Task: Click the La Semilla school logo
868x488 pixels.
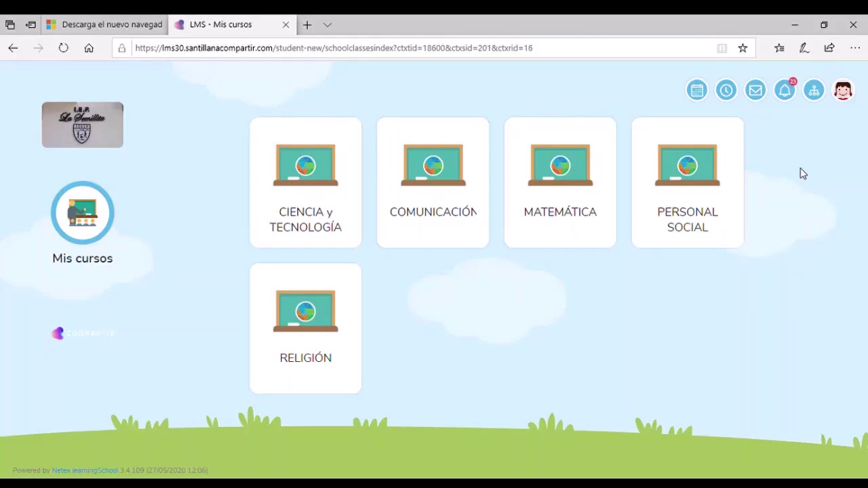Action: (83, 125)
